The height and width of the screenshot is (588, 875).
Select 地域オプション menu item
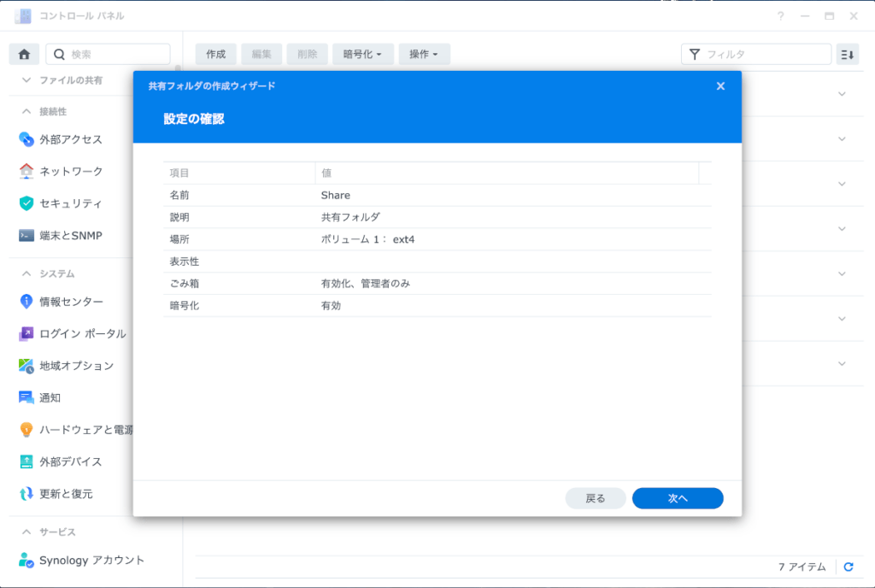pyautogui.click(x=76, y=366)
